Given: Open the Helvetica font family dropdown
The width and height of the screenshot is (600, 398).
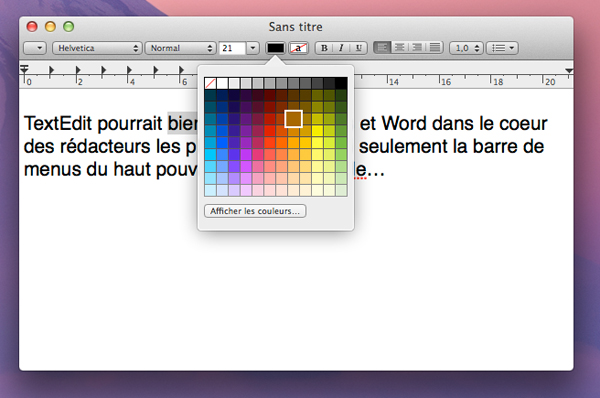Looking at the screenshot, I should tap(97, 48).
